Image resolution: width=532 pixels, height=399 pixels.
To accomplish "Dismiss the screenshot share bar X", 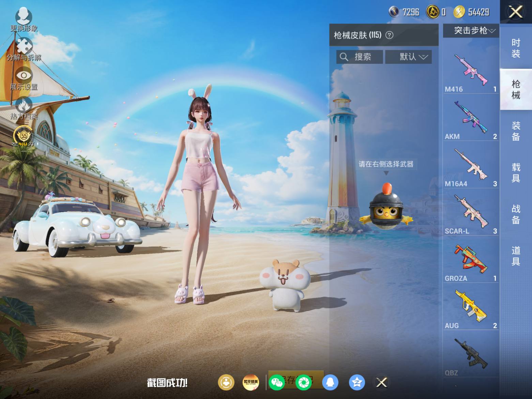I will (382, 382).
